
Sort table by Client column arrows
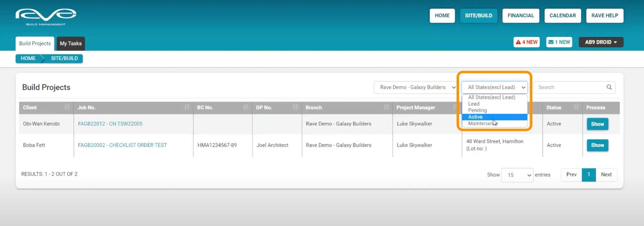coord(67,107)
